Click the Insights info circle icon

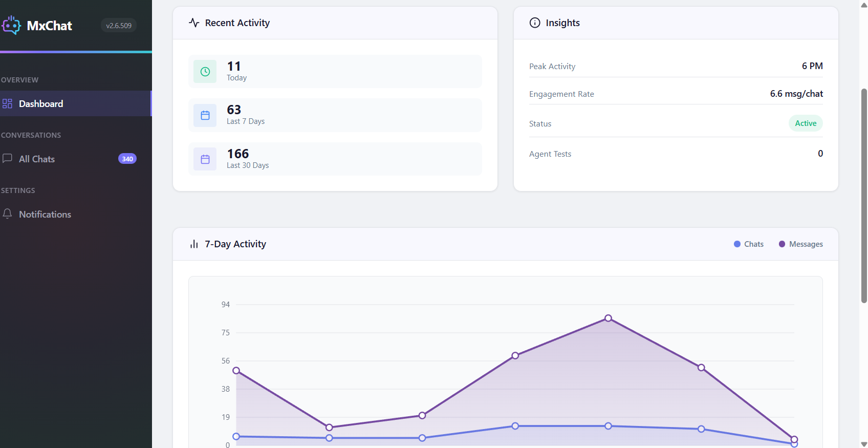[535, 23]
